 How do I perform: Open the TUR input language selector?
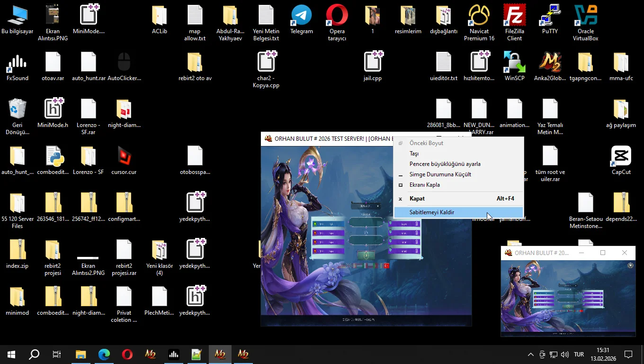point(579,355)
